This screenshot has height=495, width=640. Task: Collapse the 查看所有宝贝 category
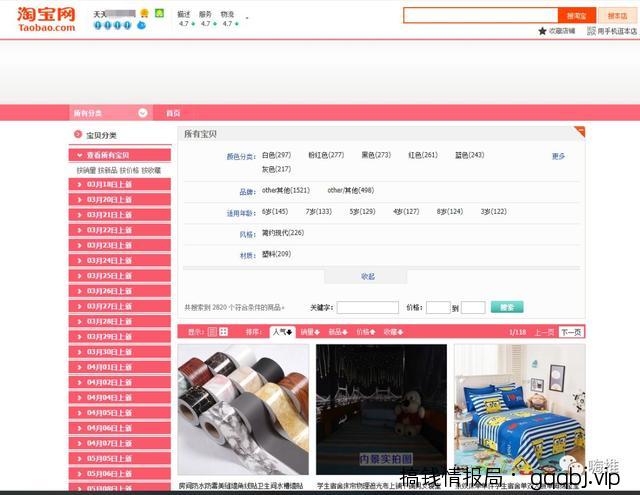coord(120,155)
